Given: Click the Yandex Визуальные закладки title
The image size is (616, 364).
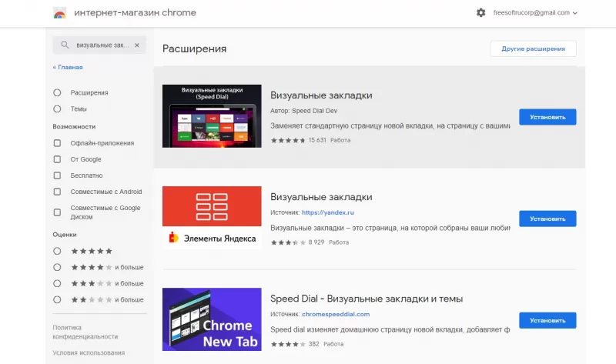Looking at the screenshot, I should pos(321,197).
